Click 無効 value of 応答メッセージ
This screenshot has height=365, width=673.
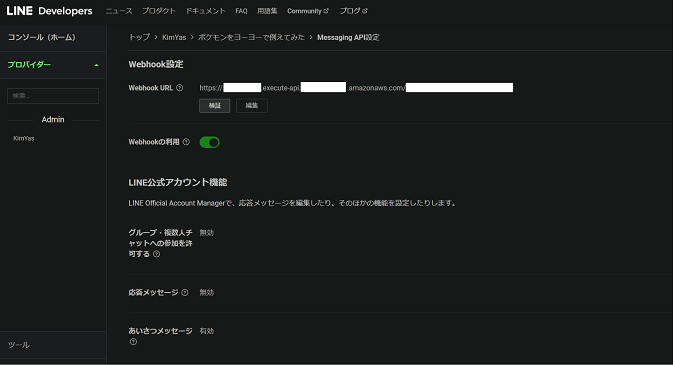[206, 292]
